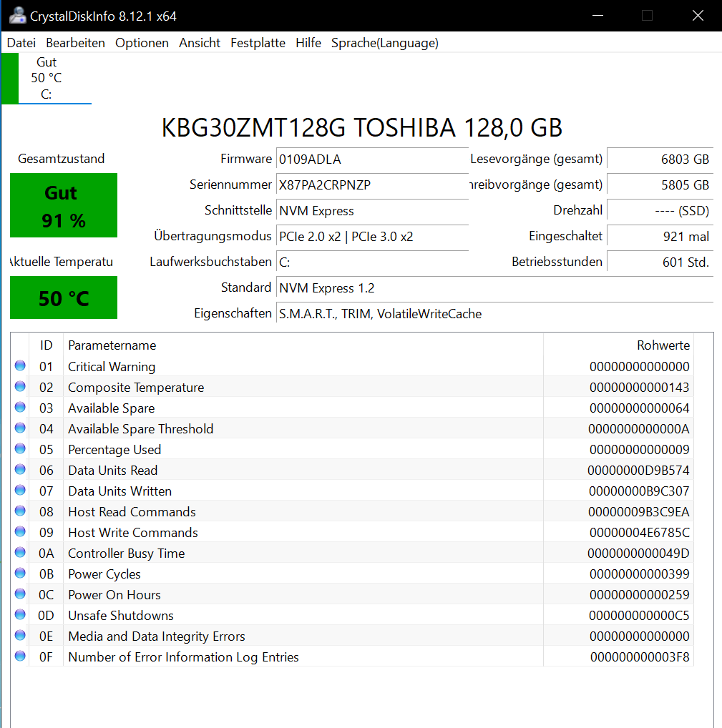This screenshot has width=722, height=728.
Task: Click the Schreibvorgänge value 5805 GB
Action: (x=660, y=185)
